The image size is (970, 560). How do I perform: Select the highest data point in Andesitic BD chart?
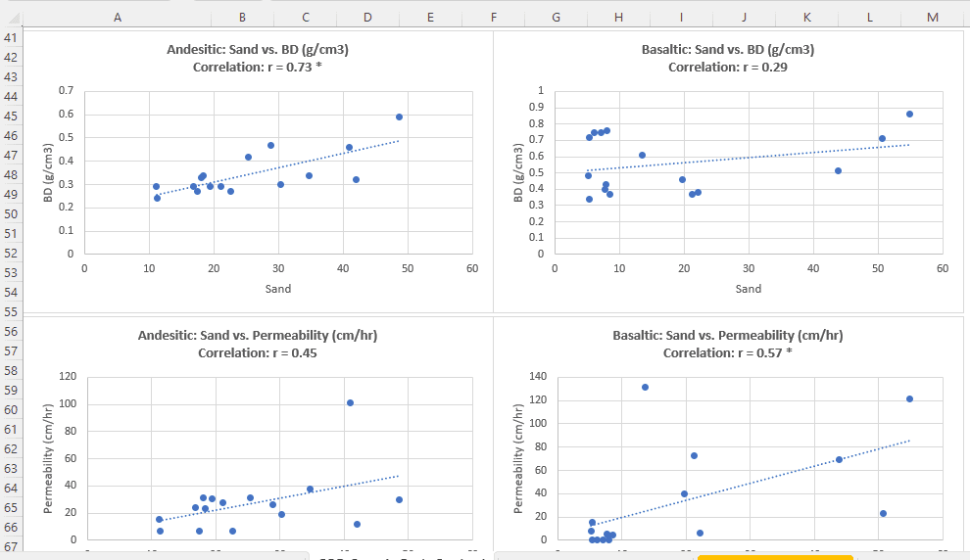(x=399, y=117)
